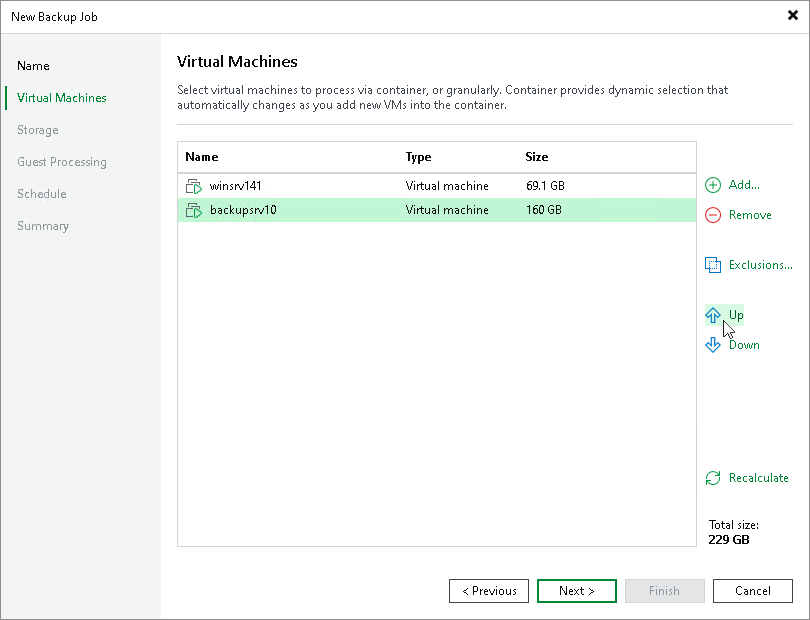Click the VM icon next to winsrv141
810x620 pixels.
(194, 186)
